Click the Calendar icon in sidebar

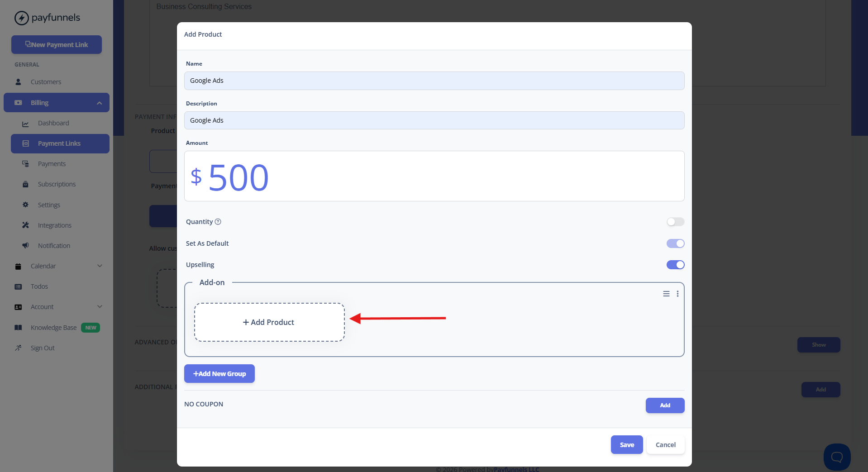pos(18,266)
